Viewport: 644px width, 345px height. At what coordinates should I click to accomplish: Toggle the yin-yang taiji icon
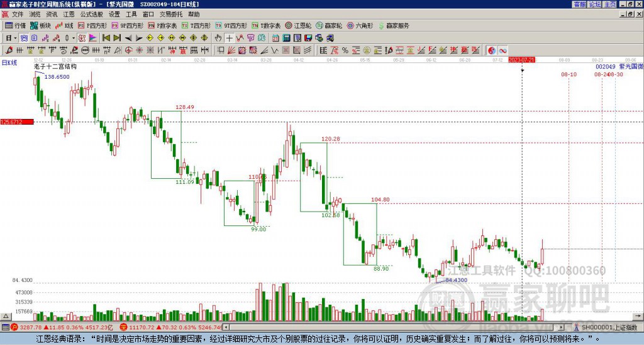point(492,50)
